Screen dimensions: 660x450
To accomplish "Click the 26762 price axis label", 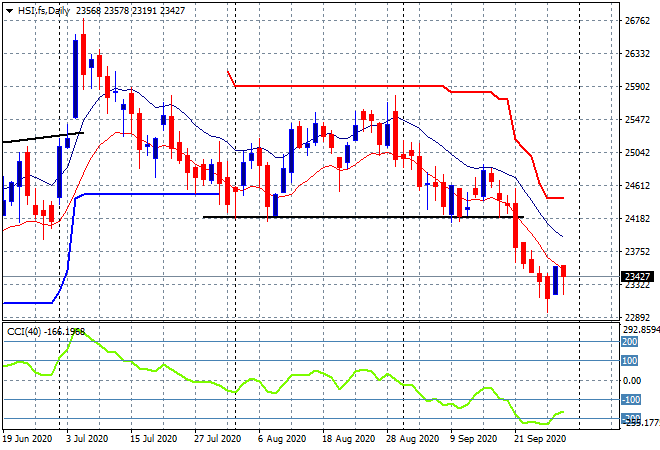I will [x=637, y=21].
